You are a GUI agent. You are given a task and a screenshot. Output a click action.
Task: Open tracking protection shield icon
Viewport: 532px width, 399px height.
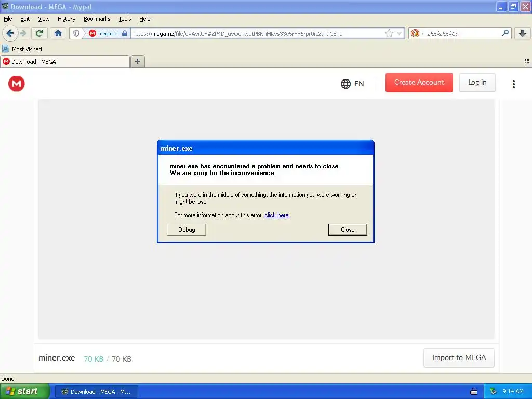tap(76, 33)
